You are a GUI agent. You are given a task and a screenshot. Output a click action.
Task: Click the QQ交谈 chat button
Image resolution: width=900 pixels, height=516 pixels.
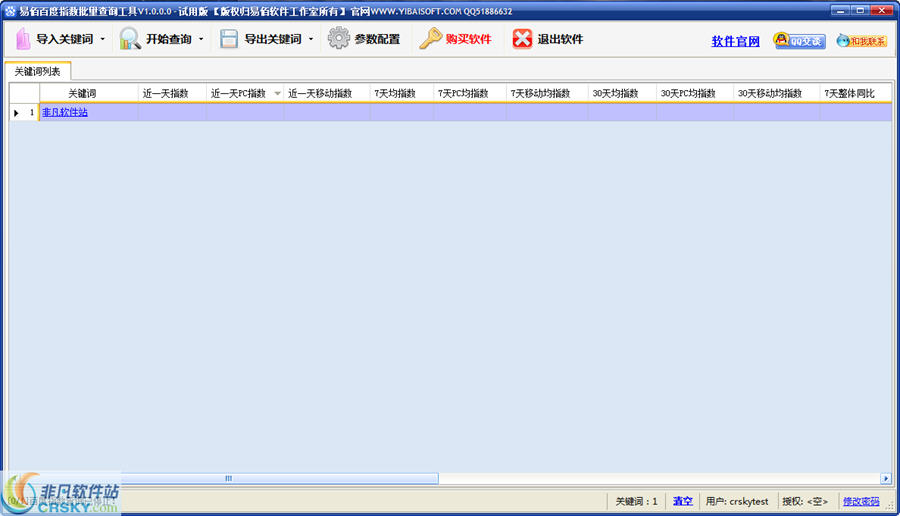pyautogui.click(x=800, y=40)
